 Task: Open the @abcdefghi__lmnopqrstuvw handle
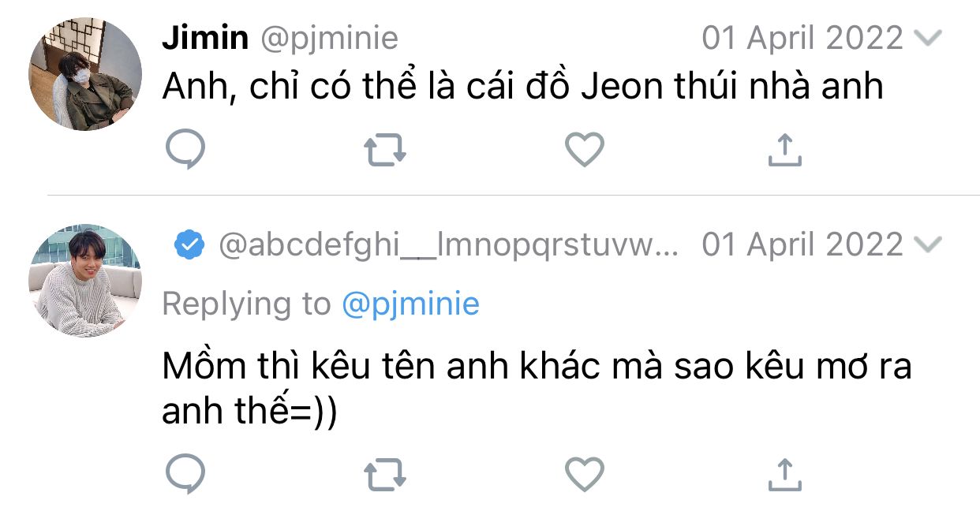point(447,246)
